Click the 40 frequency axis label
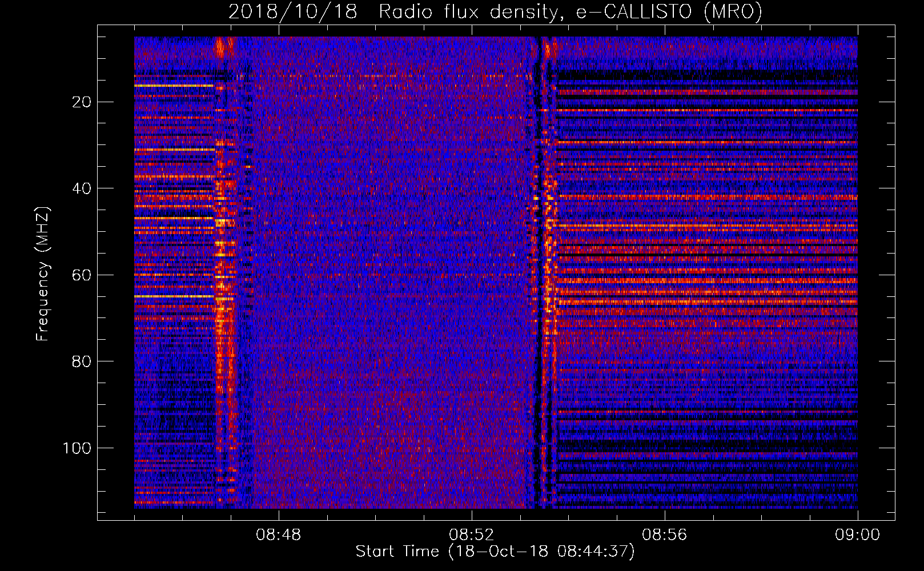 click(x=82, y=188)
